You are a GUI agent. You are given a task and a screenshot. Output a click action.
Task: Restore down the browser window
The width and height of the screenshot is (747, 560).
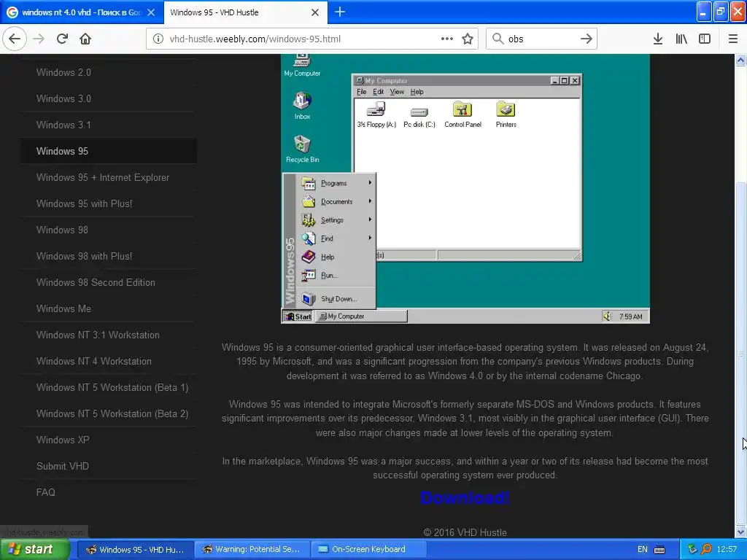click(x=721, y=12)
